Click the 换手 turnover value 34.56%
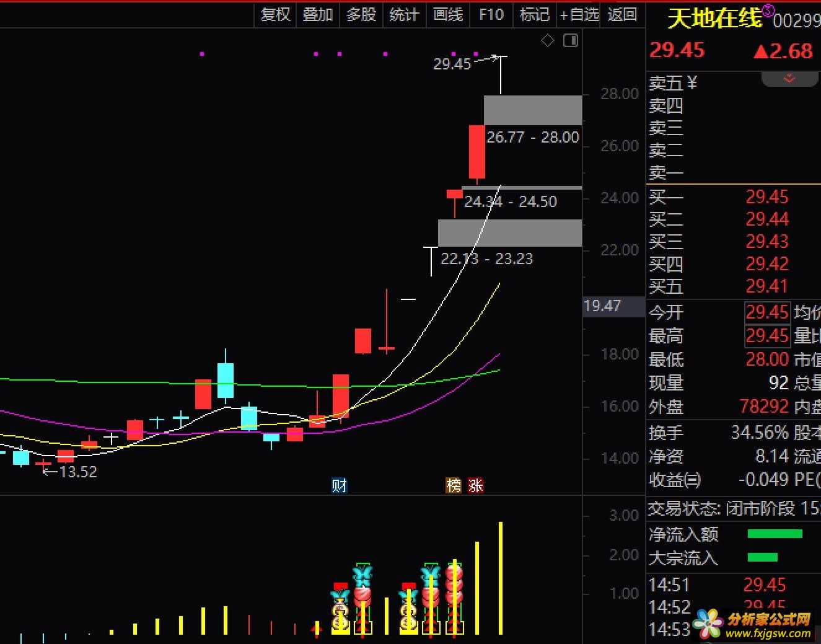 pos(759,432)
